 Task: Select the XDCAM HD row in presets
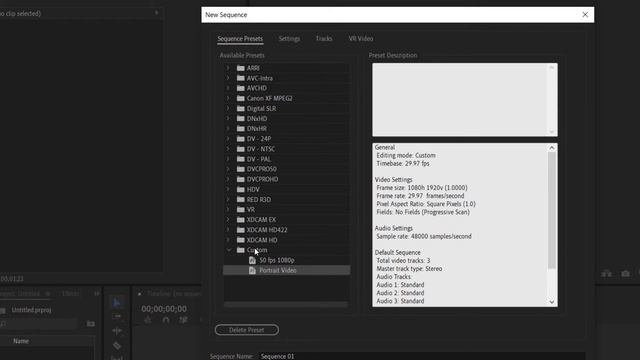(x=287, y=240)
